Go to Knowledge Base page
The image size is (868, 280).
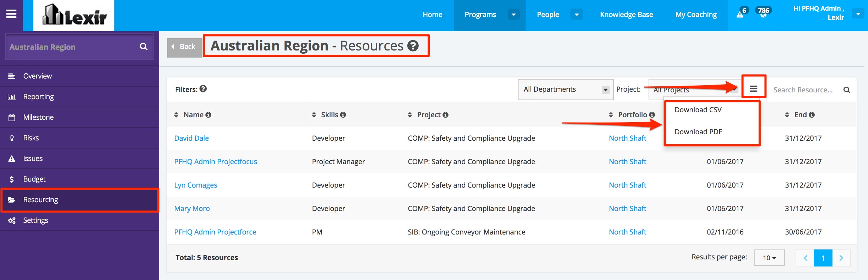(x=626, y=15)
